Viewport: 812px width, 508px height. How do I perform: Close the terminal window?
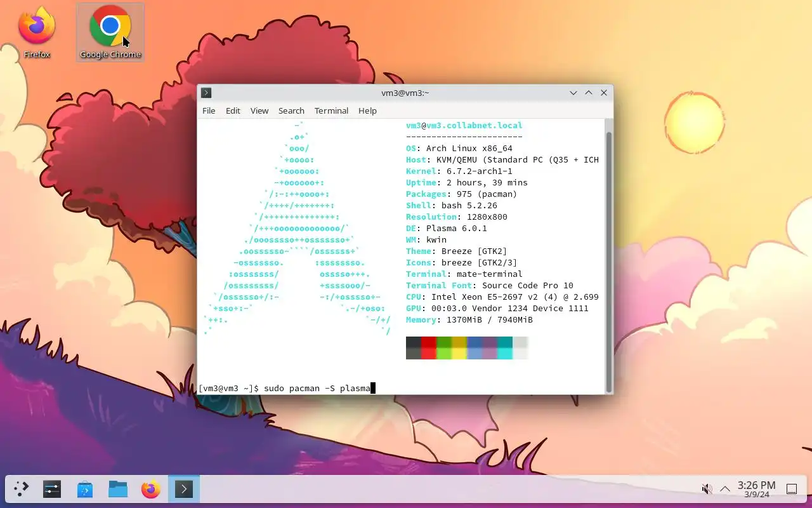click(x=604, y=93)
